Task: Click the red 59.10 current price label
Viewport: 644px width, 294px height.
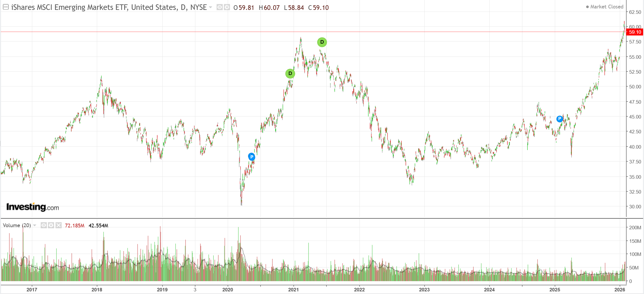Action: [x=635, y=32]
